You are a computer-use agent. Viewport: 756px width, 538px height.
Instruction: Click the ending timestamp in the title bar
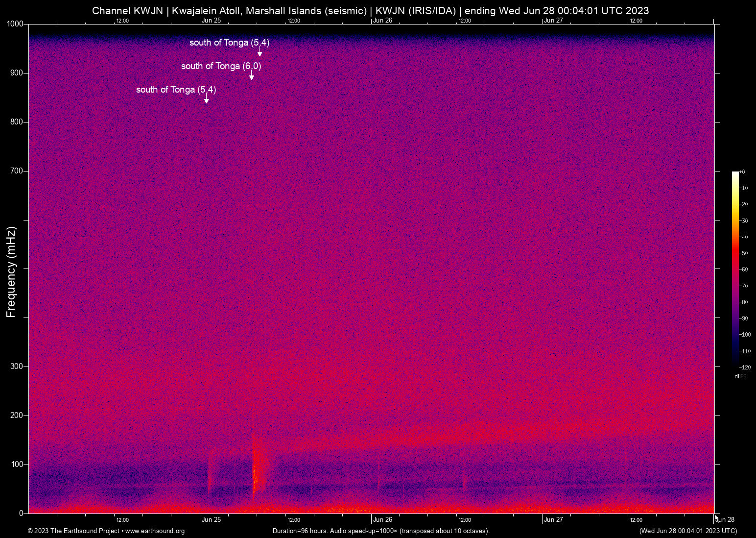[x=558, y=10]
